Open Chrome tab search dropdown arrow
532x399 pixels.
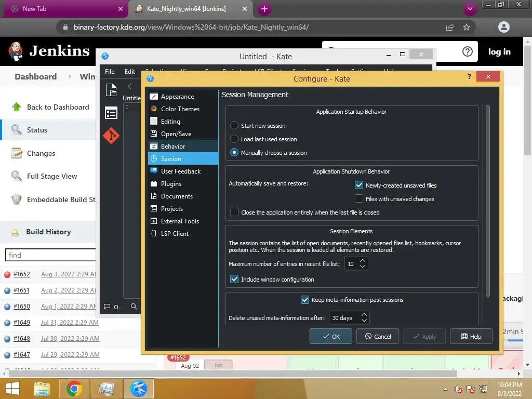[470, 9]
